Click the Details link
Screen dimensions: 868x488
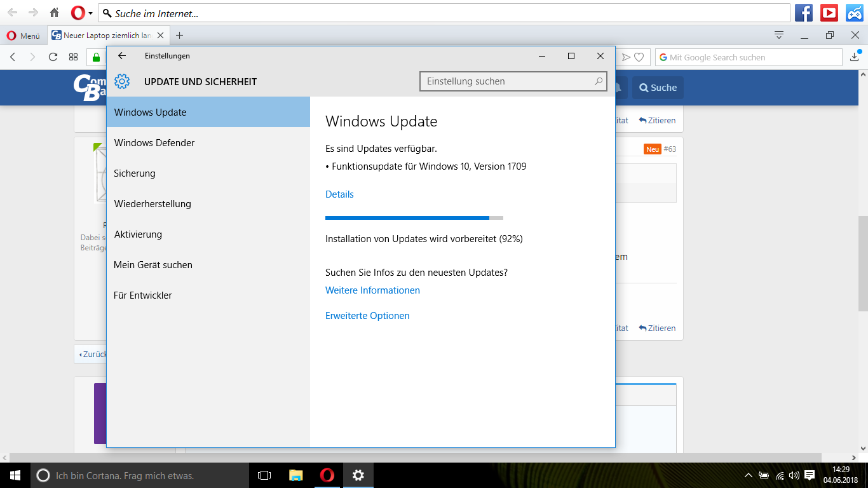pos(339,194)
